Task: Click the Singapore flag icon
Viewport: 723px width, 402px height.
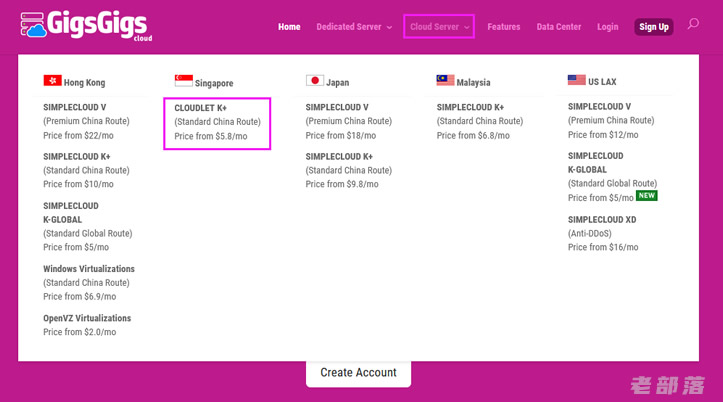Action: coord(184,81)
